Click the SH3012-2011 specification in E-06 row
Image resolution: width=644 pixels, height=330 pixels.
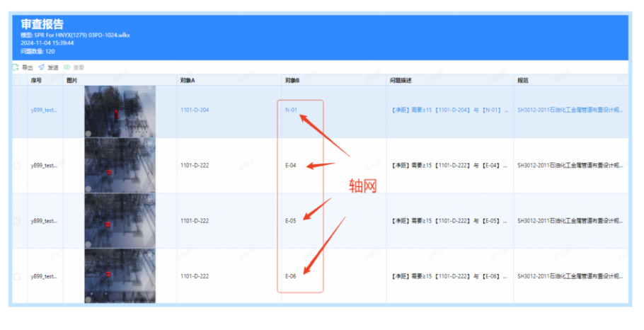point(570,277)
